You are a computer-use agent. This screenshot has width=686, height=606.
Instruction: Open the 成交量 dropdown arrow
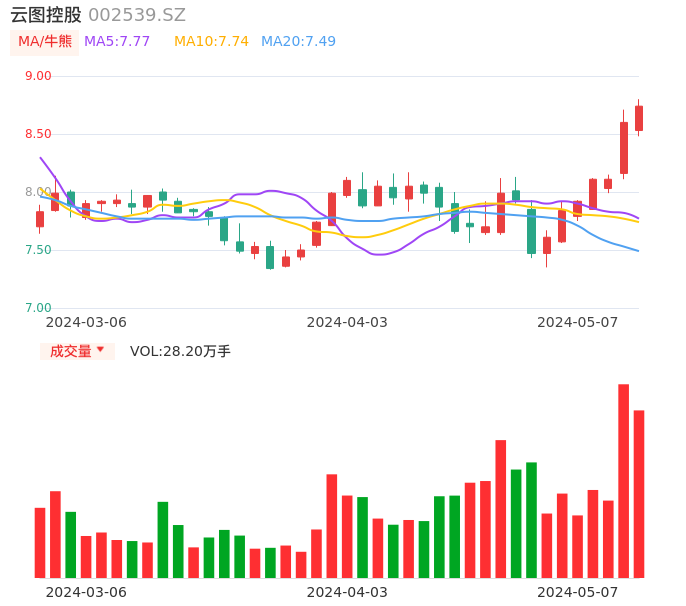[x=100, y=350]
